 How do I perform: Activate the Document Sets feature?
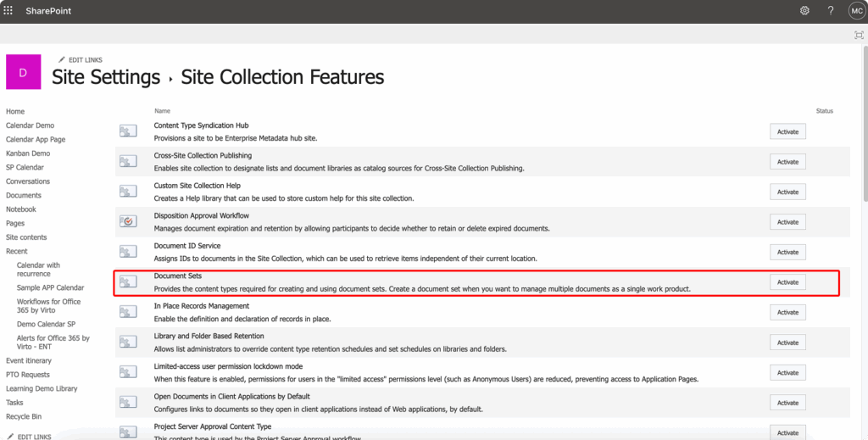(787, 282)
